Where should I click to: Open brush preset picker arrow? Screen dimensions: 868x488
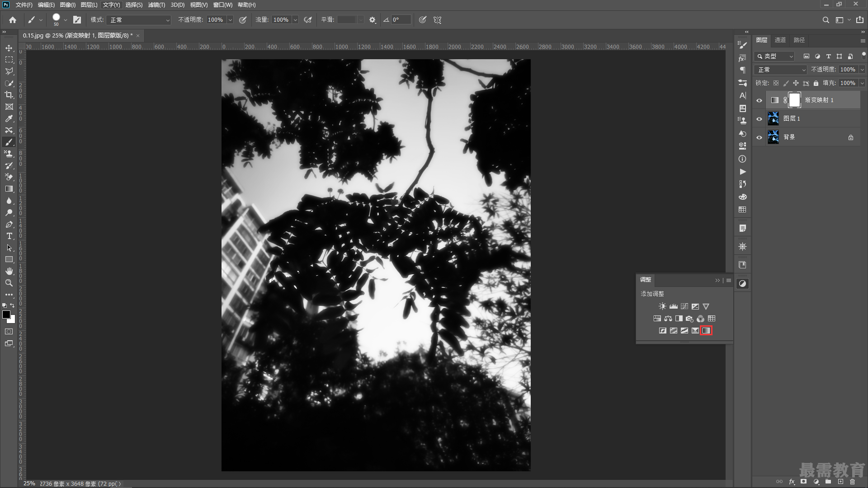pos(66,20)
